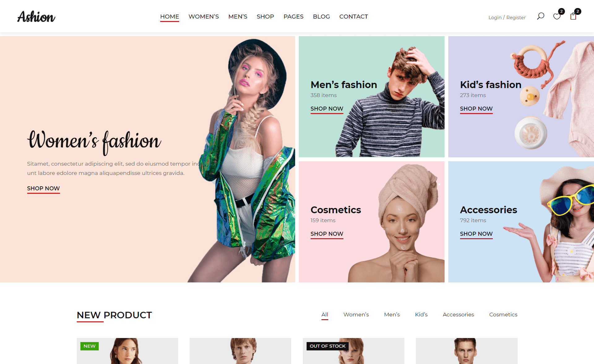Viewport: 594px width, 364px height.
Task: Click the search icon in the header
Action: (540, 16)
